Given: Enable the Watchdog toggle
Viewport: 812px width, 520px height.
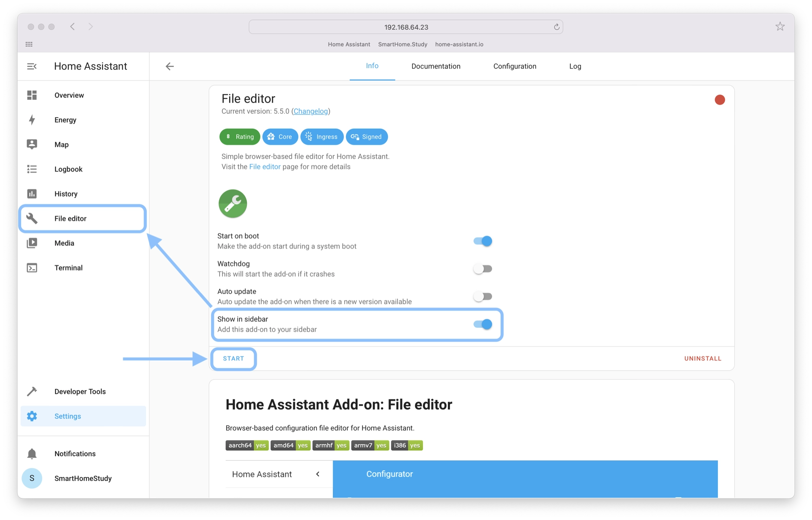Looking at the screenshot, I should [x=483, y=269].
